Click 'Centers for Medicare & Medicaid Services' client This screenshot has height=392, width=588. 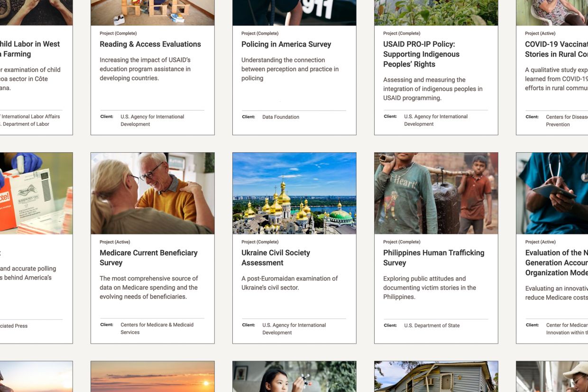point(157,328)
